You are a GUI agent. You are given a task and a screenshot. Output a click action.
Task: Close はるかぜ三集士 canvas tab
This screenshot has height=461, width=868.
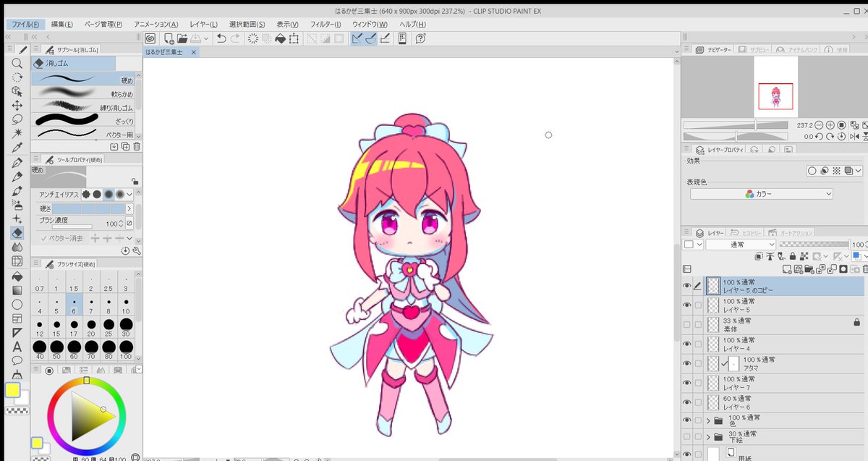tap(195, 52)
